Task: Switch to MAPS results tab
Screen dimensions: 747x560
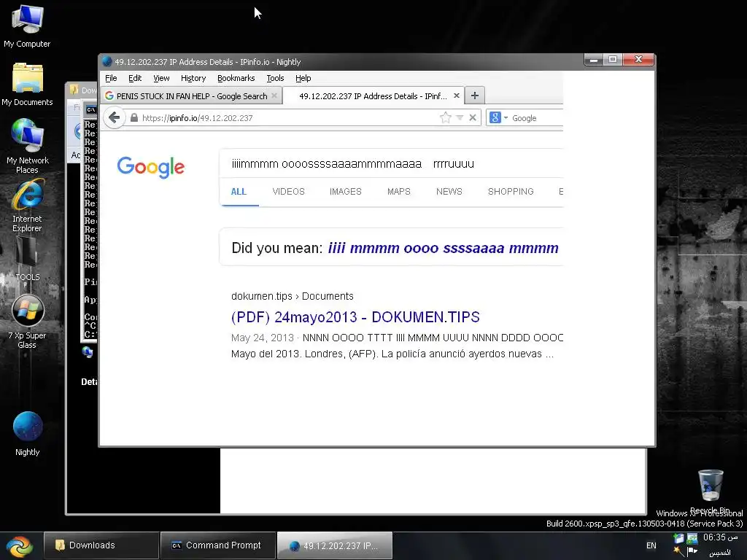Action: point(399,192)
